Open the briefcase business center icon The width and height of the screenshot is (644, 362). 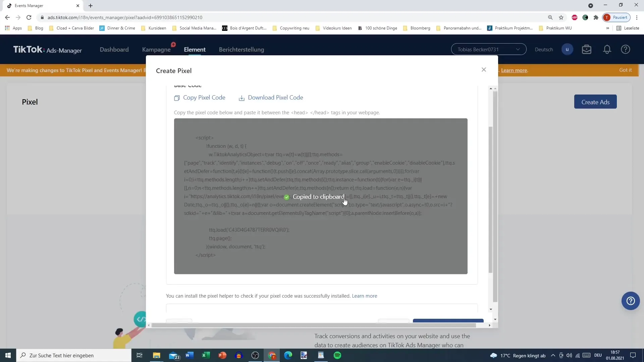click(x=587, y=49)
